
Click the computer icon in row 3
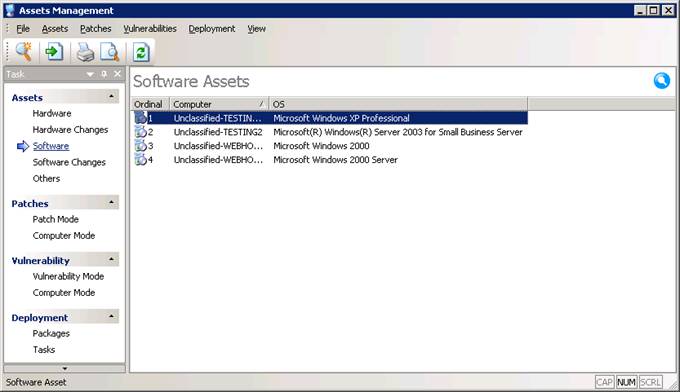[x=141, y=146]
